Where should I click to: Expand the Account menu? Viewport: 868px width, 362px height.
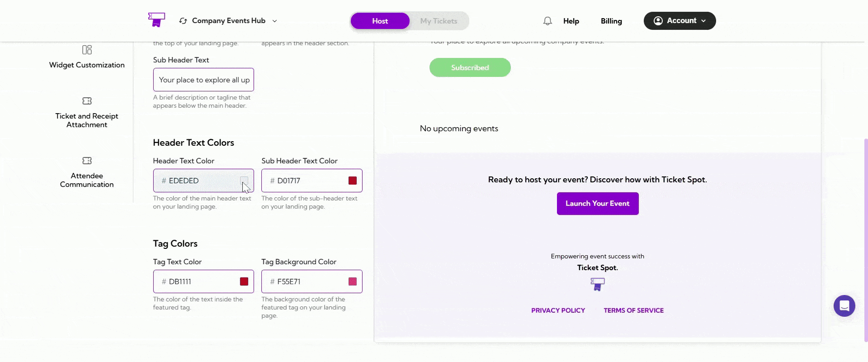680,21
